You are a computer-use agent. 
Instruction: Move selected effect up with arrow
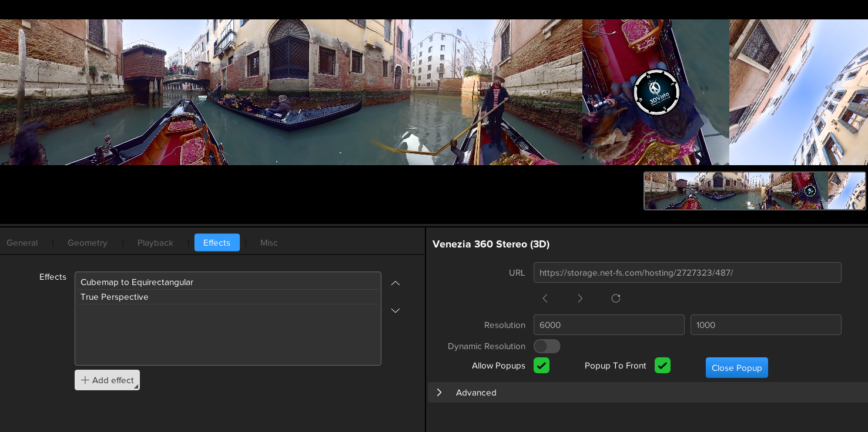(396, 283)
